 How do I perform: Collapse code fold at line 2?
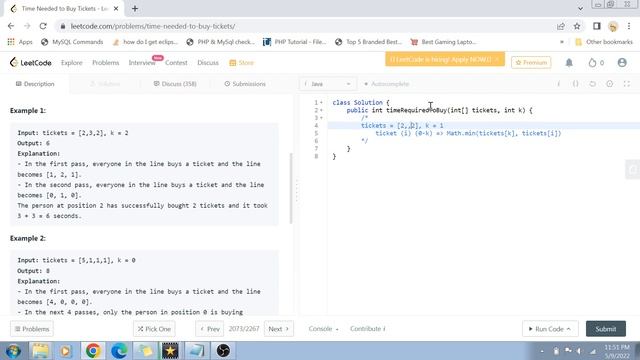click(x=321, y=110)
